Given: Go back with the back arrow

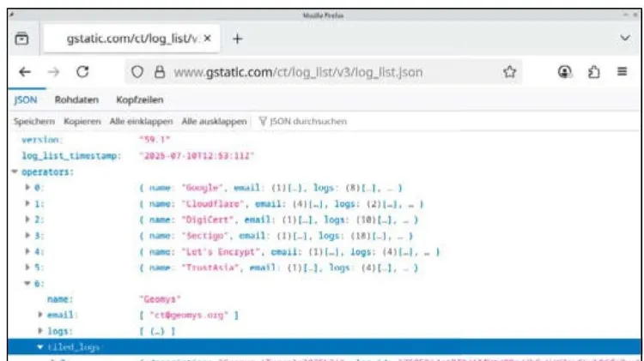Looking at the screenshot, I should tap(25, 72).
